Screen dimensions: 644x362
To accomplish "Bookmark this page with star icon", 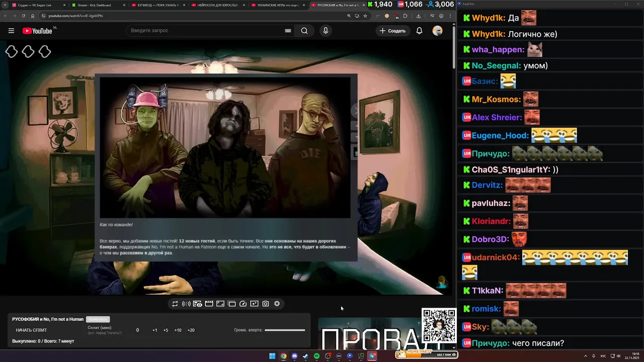I will coord(365,16).
